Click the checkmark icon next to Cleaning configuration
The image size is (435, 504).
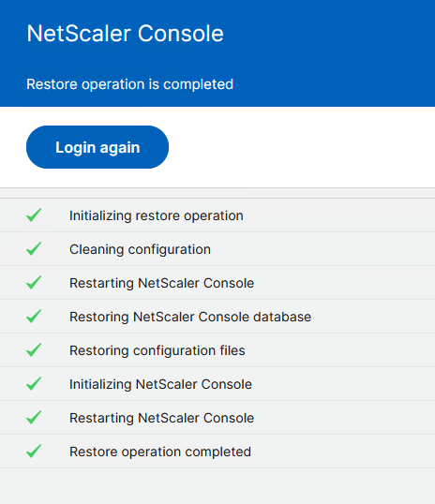(34, 249)
